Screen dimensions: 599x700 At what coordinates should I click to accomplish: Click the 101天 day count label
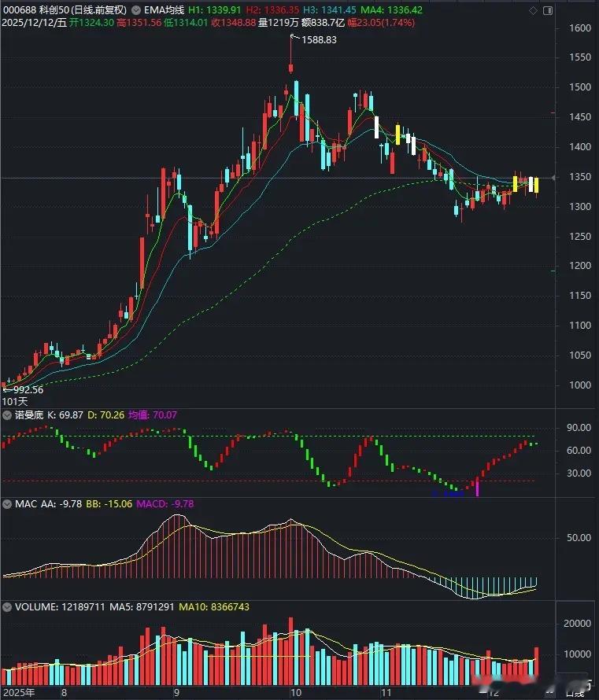tap(15, 401)
